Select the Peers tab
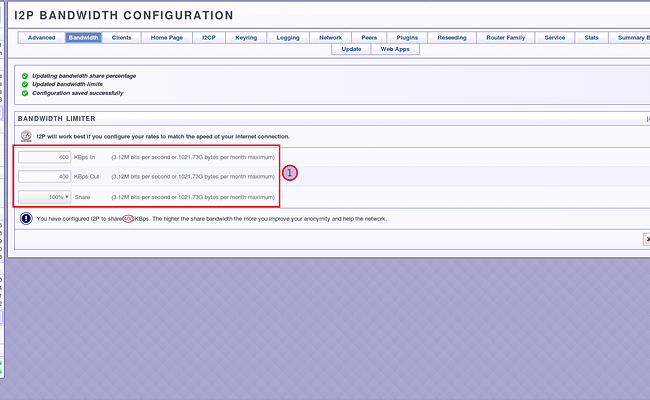Screen dimensions: 650x400 tap(369, 37)
